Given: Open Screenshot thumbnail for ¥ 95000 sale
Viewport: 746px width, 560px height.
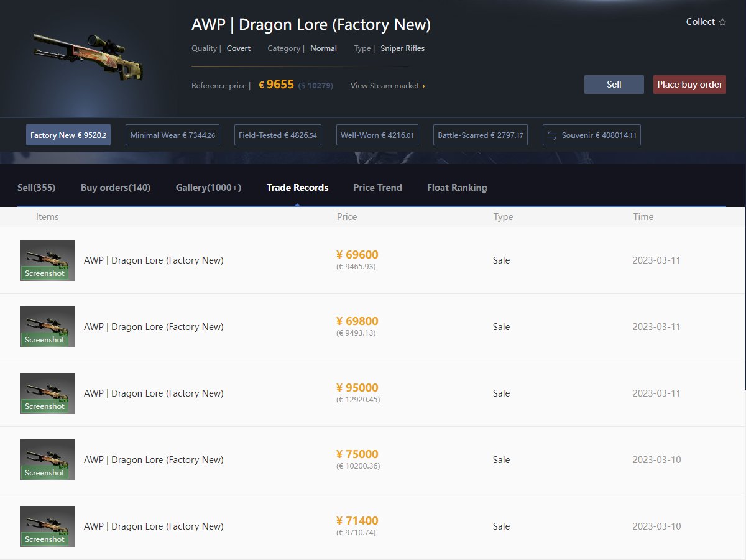Looking at the screenshot, I should [47, 393].
